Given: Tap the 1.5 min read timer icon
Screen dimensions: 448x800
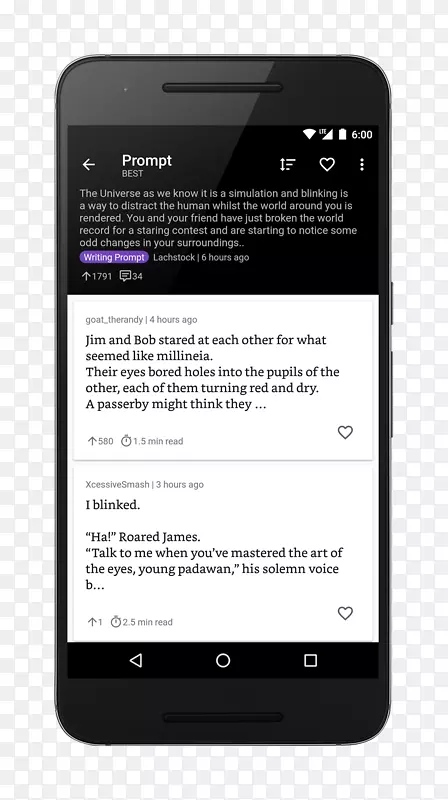Looking at the screenshot, I should [126, 441].
